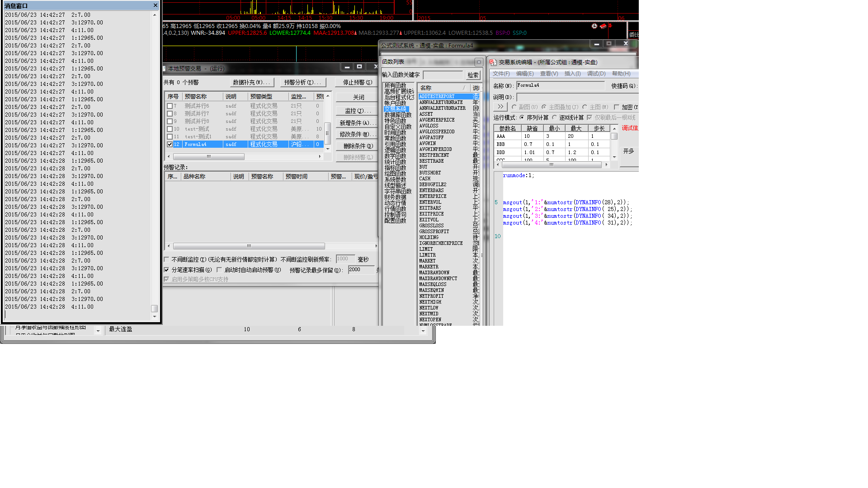The width and height of the screenshot is (868, 488).
Task: Expand options with the >> button
Action: pyautogui.click(x=500, y=107)
